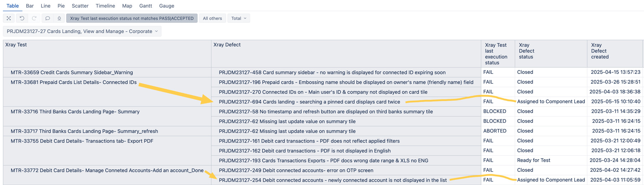Image resolution: width=644 pixels, height=185 pixels.
Task: Open defect PRJDM23127-694 Cards landing
Action: [x=309, y=102]
